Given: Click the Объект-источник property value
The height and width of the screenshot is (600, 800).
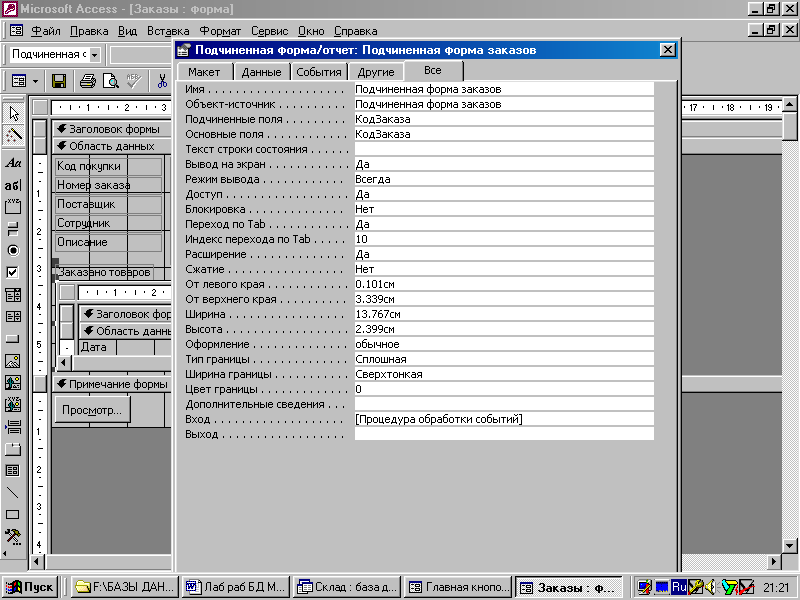Looking at the screenshot, I should tap(504, 104).
